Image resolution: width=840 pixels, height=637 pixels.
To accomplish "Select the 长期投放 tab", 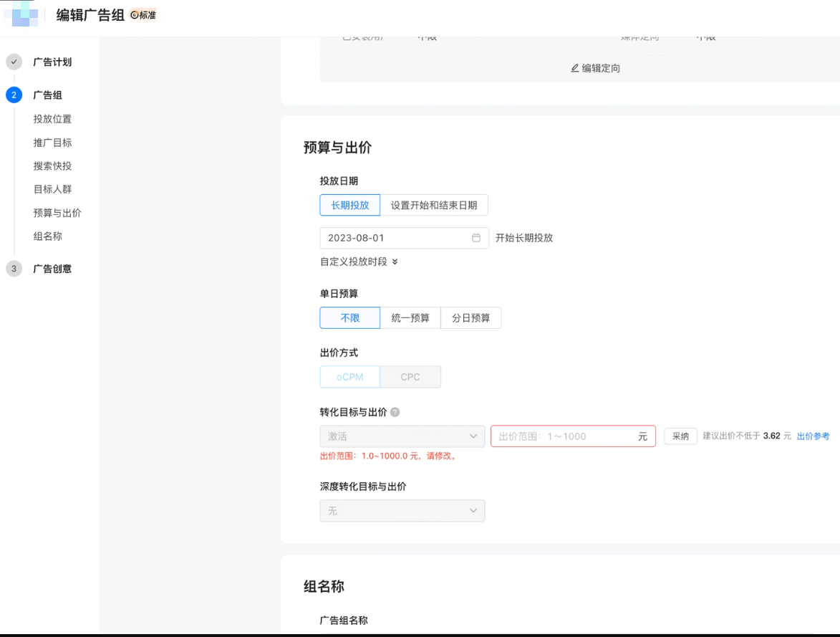I will click(348, 205).
